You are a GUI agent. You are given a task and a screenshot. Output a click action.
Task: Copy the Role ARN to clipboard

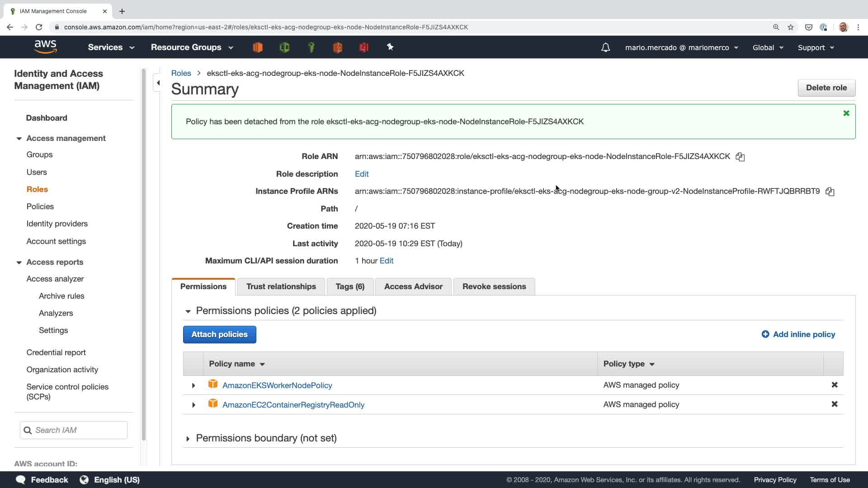tap(740, 157)
